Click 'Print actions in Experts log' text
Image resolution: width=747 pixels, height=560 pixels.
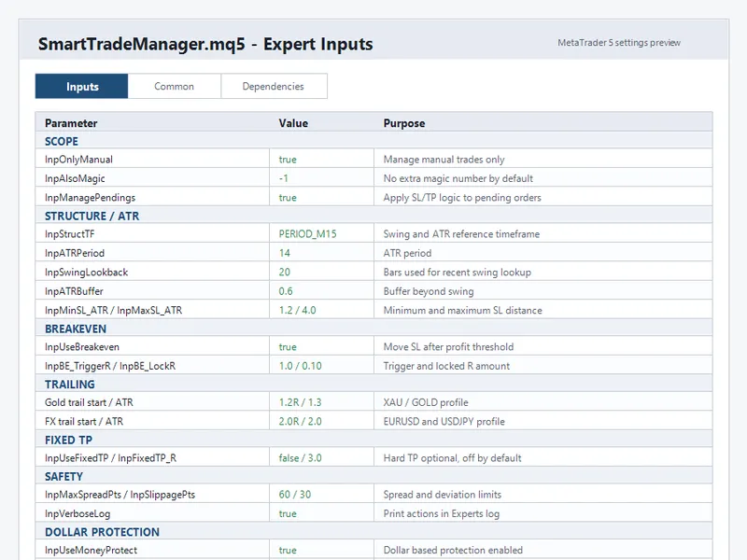click(442, 514)
